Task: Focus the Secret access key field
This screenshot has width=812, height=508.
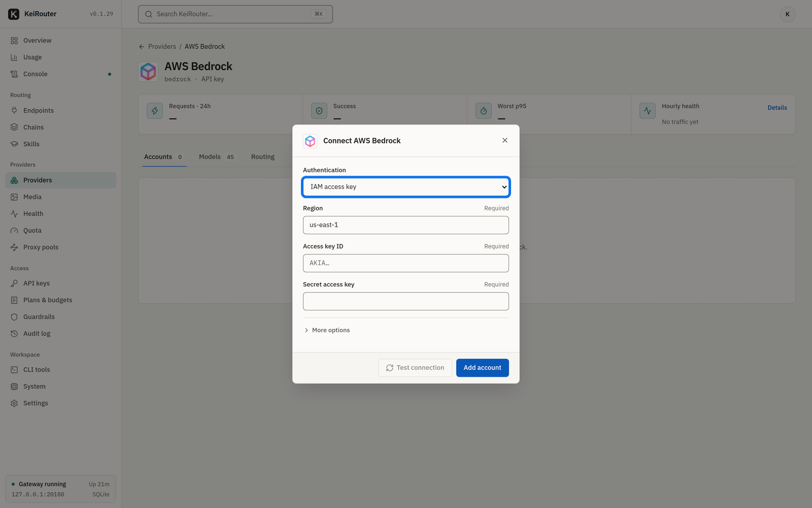Action: point(406,301)
